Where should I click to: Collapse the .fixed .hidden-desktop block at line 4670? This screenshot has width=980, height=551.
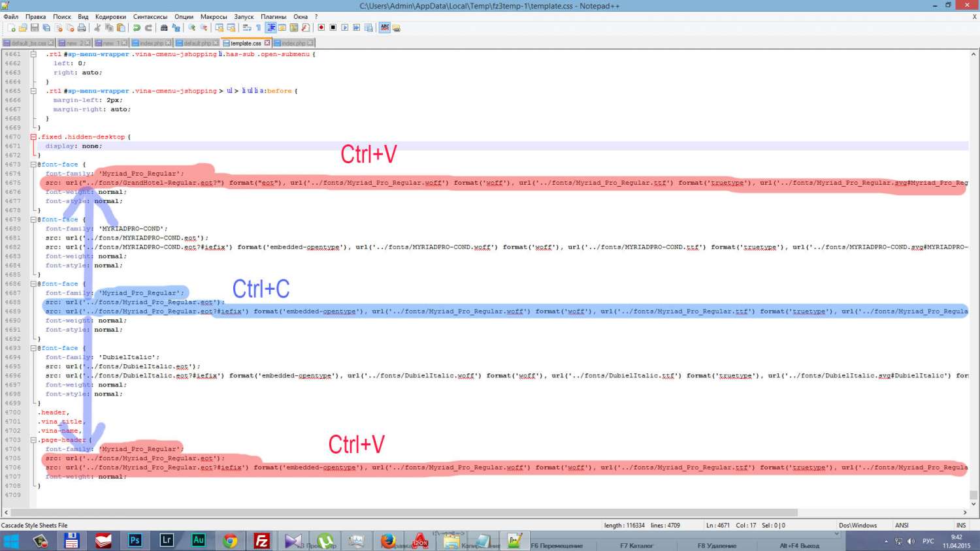click(33, 137)
